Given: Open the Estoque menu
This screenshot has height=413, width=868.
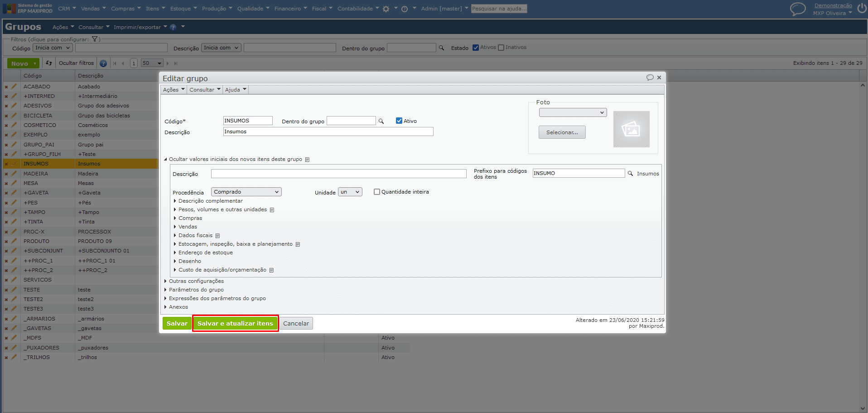Looking at the screenshot, I should coord(183,9).
